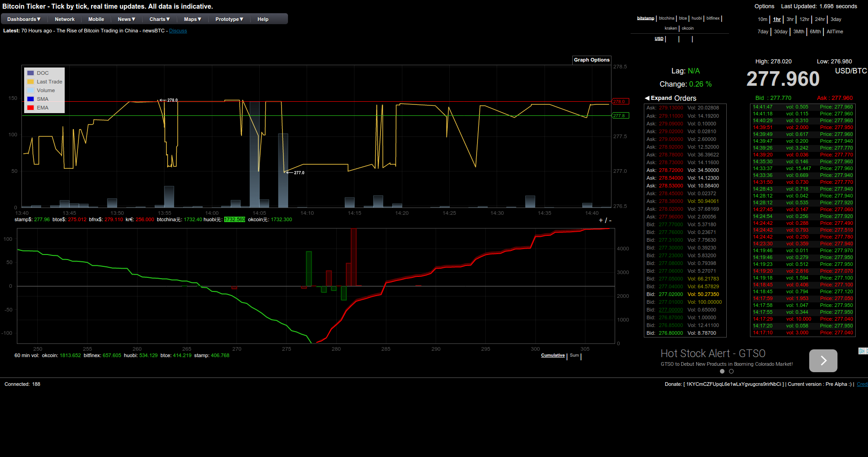
Task: Set time range to 30day
Action: click(x=781, y=31)
